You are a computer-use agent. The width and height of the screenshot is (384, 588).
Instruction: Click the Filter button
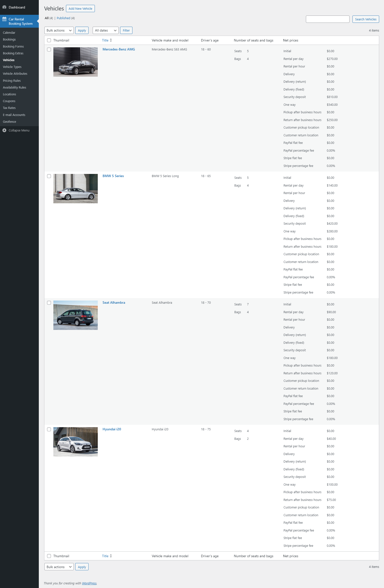pos(126,30)
